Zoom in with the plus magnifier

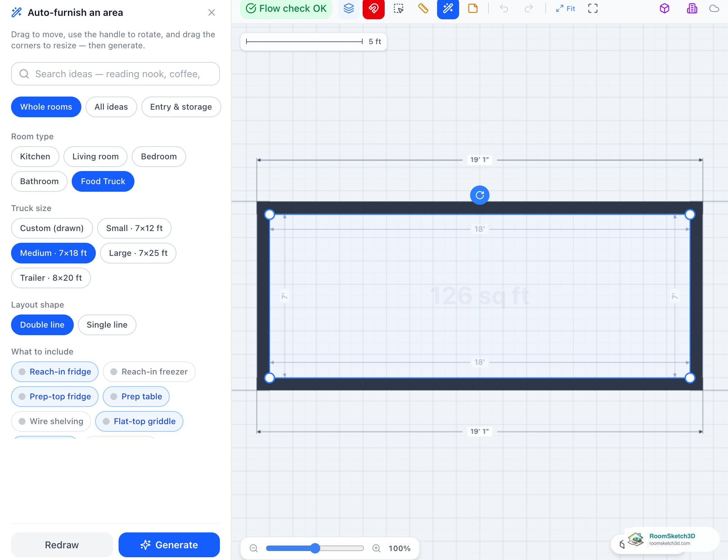(x=376, y=548)
